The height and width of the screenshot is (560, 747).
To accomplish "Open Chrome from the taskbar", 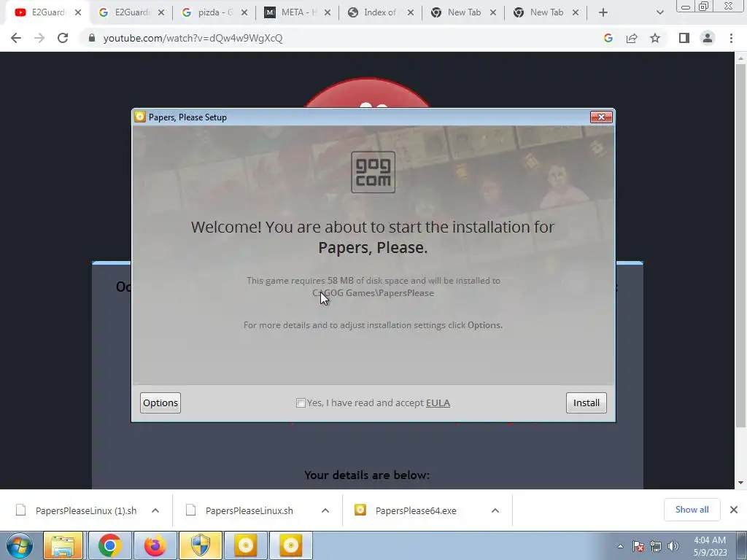I will point(109,545).
